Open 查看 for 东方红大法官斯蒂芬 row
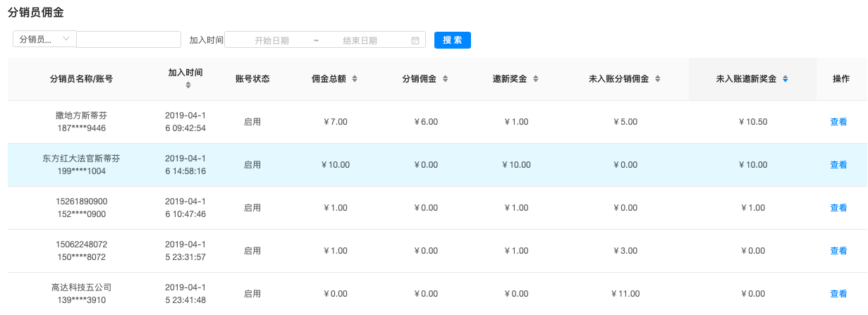 838,165
